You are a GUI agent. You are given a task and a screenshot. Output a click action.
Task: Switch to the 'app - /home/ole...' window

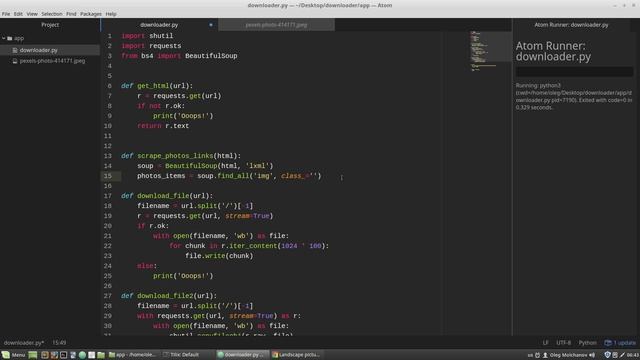click(x=133, y=355)
